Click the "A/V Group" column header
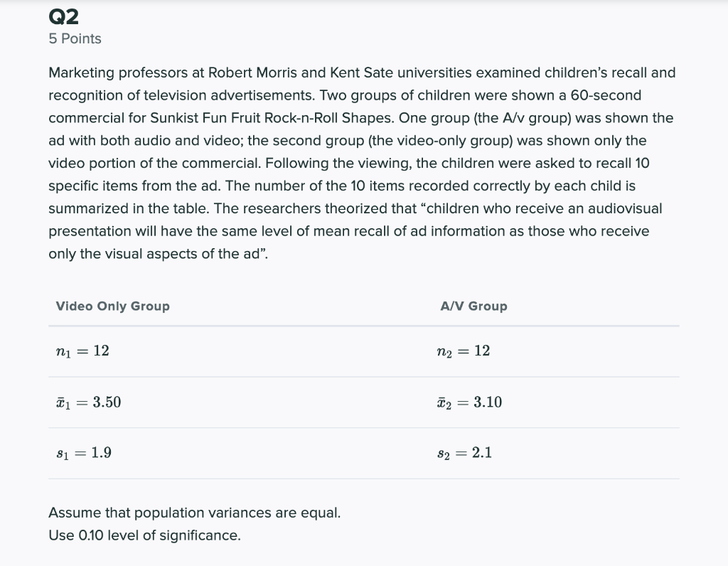Image resolution: width=728 pixels, height=566 pixels. [x=473, y=306]
